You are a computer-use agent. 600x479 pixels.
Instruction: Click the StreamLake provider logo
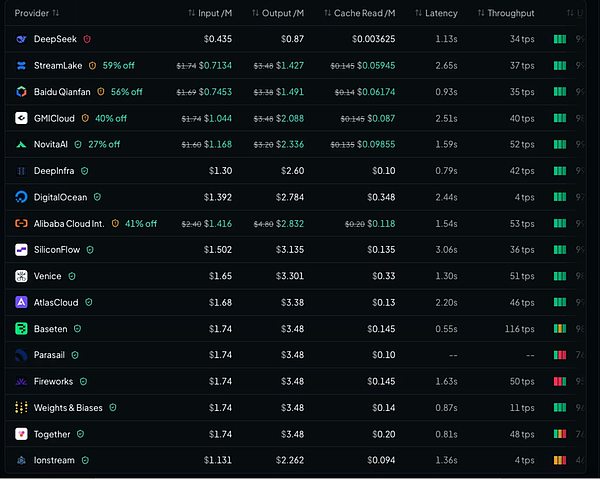point(21,65)
